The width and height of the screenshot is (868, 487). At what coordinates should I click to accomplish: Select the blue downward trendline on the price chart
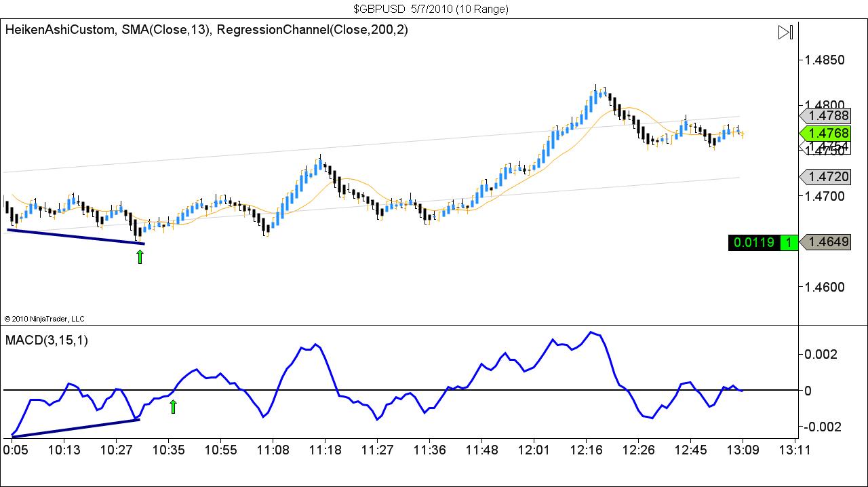tap(75, 235)
